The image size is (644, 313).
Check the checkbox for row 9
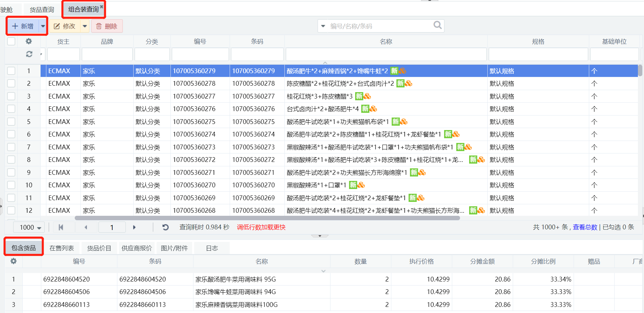tap(11, 172)
